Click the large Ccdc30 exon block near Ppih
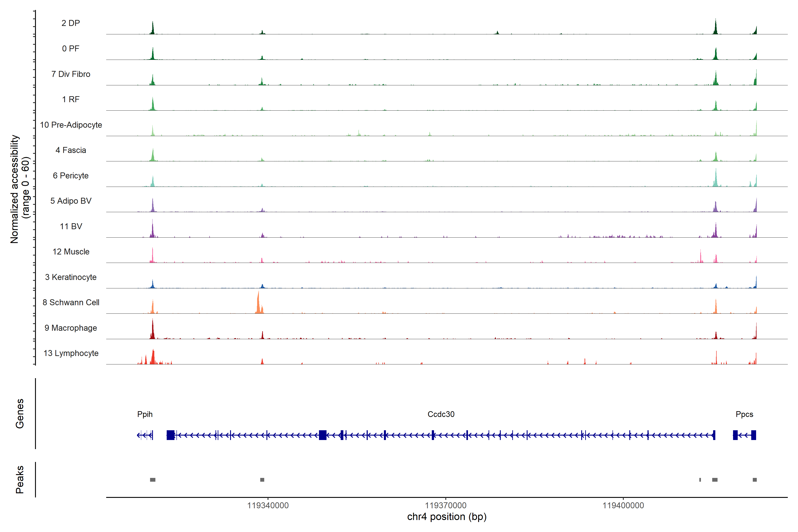Viewport: 798px width, 532px height. coord(170,435)
